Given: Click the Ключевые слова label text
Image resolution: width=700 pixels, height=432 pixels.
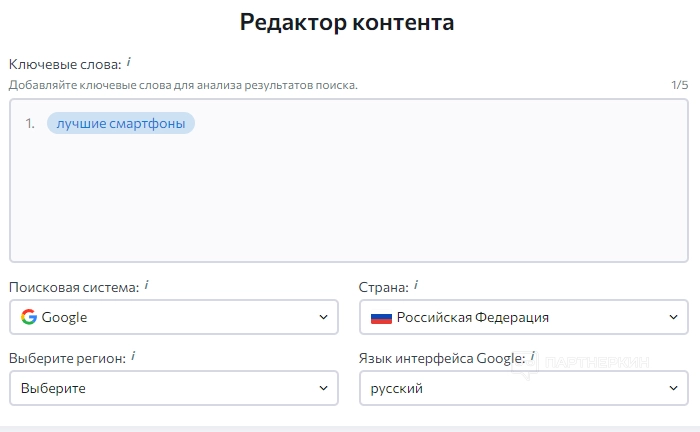Looking at the screenshot, I should click(65, 65).
